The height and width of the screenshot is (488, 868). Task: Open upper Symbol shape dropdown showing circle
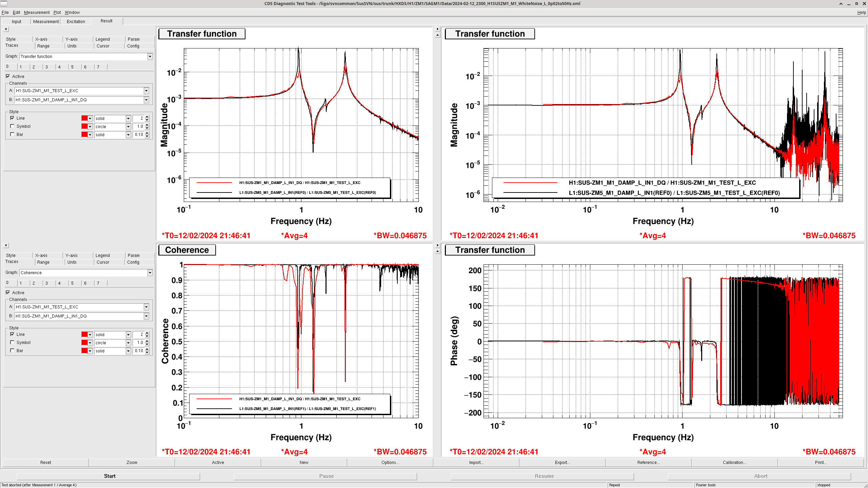coord(128,127)
